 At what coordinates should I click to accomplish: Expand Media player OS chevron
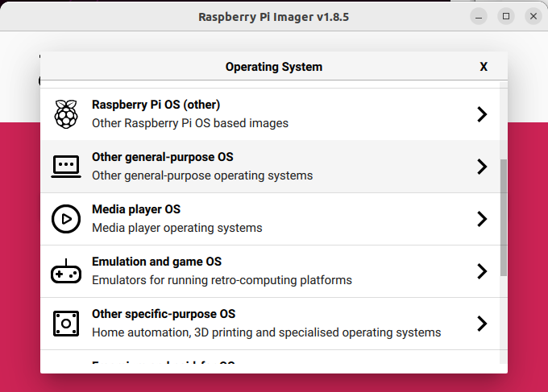pyautogui.click(x=482, y=219)
